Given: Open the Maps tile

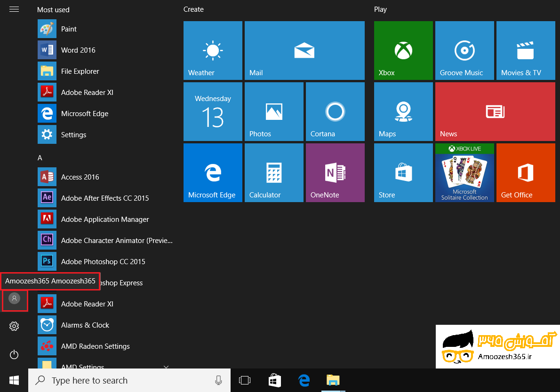Looking at the screenshot, I should coord(403,112).
